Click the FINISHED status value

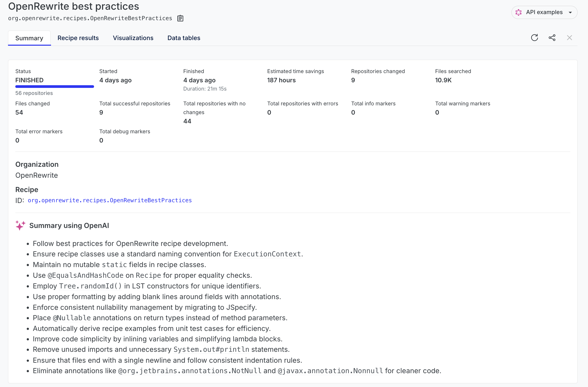(x=29, y=80)
